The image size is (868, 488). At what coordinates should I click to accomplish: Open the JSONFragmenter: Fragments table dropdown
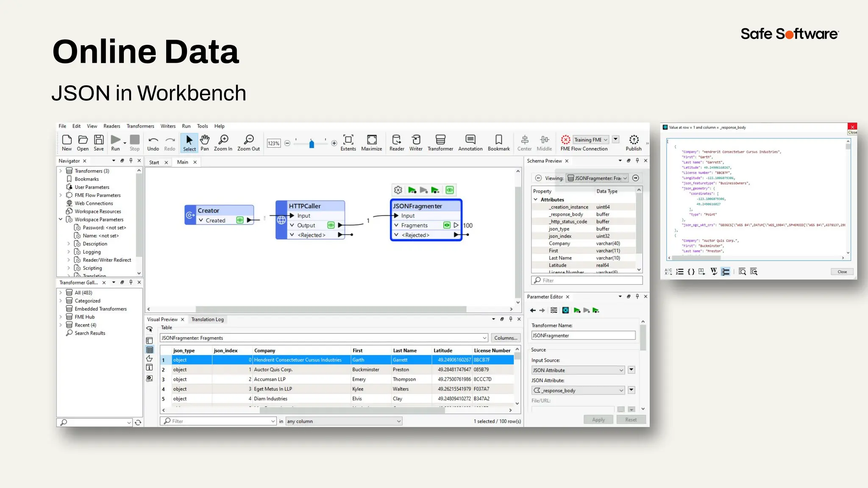(324, 338)
